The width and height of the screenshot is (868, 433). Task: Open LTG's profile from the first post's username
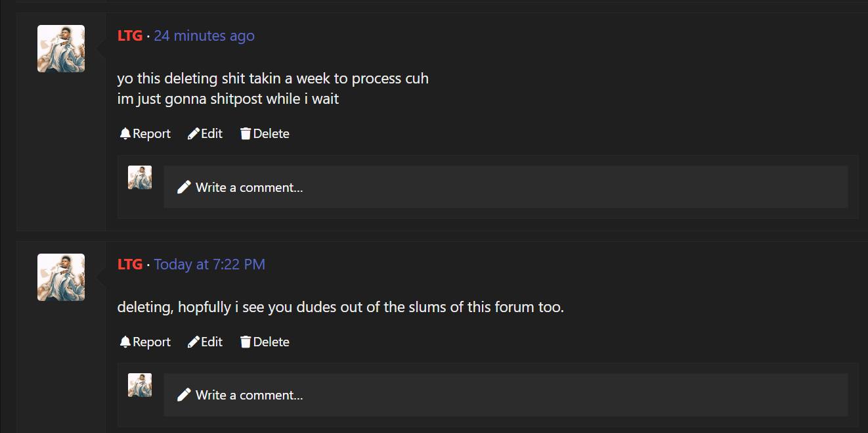click(x=130, y=35)
